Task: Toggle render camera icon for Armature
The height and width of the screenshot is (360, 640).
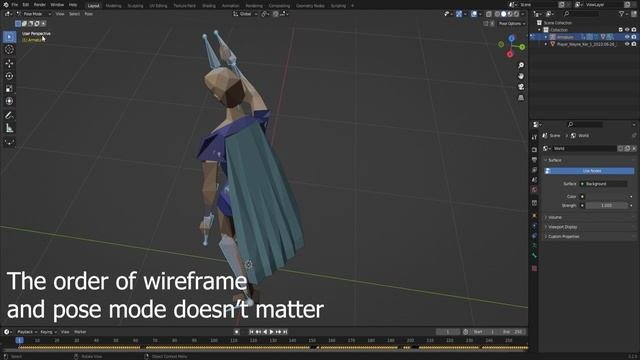Action: tap(633, 37)
